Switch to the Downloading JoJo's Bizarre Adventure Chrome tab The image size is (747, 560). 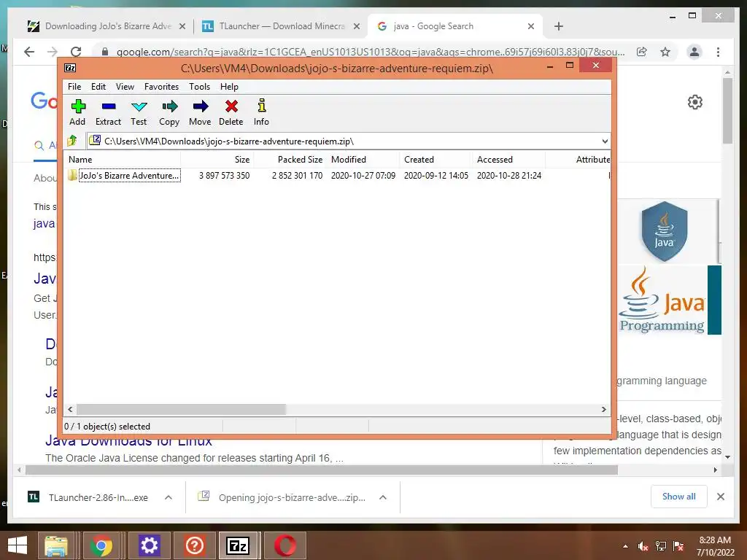[107, 26]
